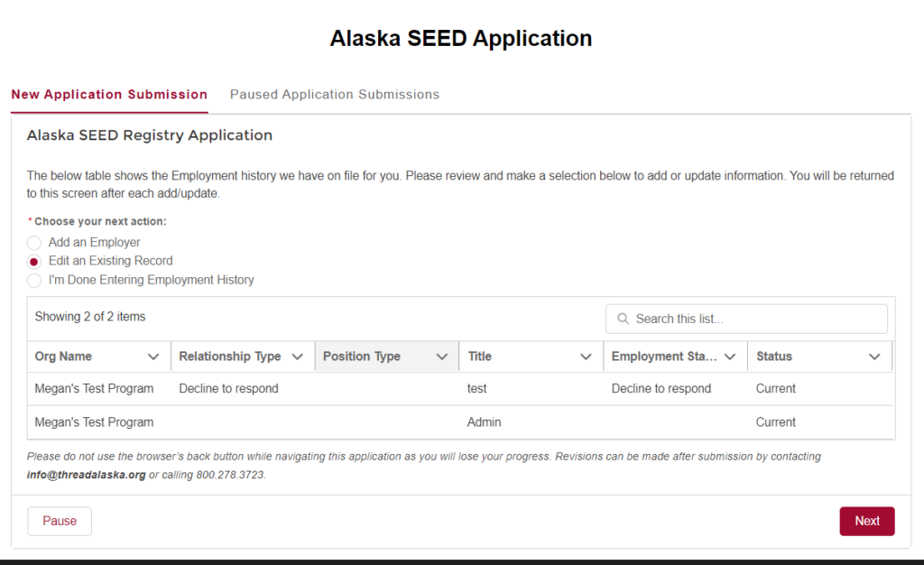This screenshot has width=924, height=565.
Task: Click the Showing 2 of 2 items text
Action: pyautogui.click(x=90, y=317)
